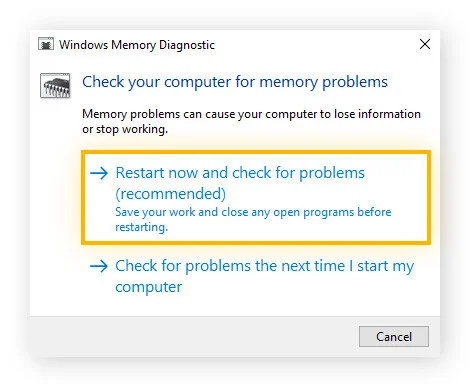Click the gray footer area left of Cancel
This screenshot has width=470, height=387.
pos(193,337)
